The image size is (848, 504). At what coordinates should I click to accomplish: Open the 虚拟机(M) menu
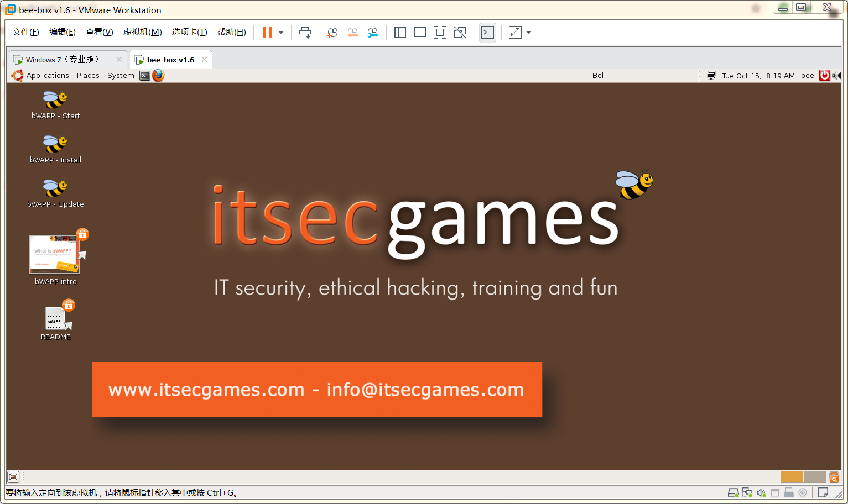tap(142, 32)
